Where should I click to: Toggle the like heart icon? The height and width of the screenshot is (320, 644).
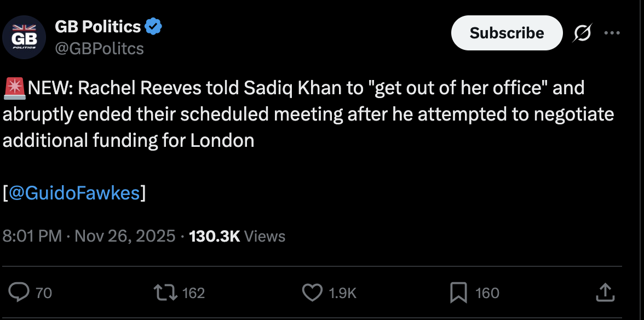point(312,293)
